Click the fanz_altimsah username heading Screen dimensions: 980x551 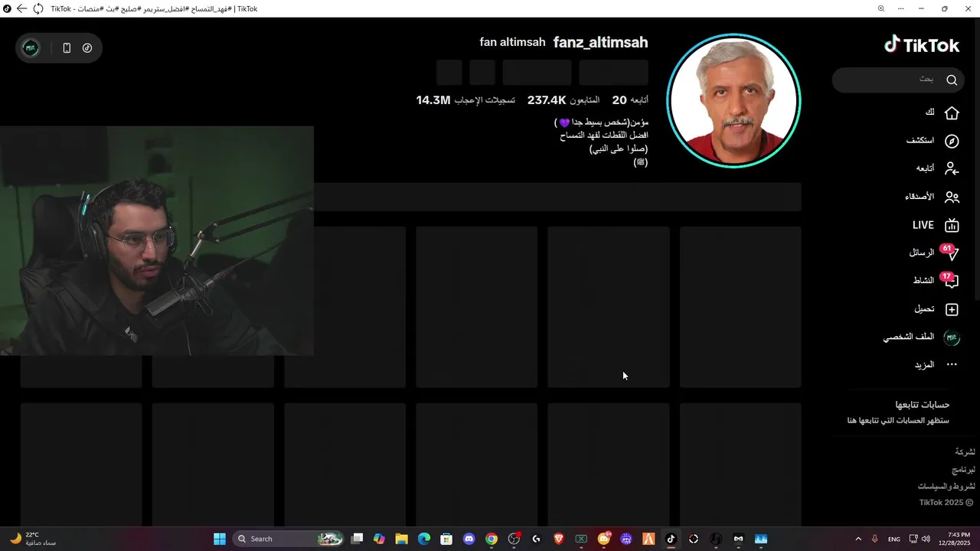click(600, 42)
